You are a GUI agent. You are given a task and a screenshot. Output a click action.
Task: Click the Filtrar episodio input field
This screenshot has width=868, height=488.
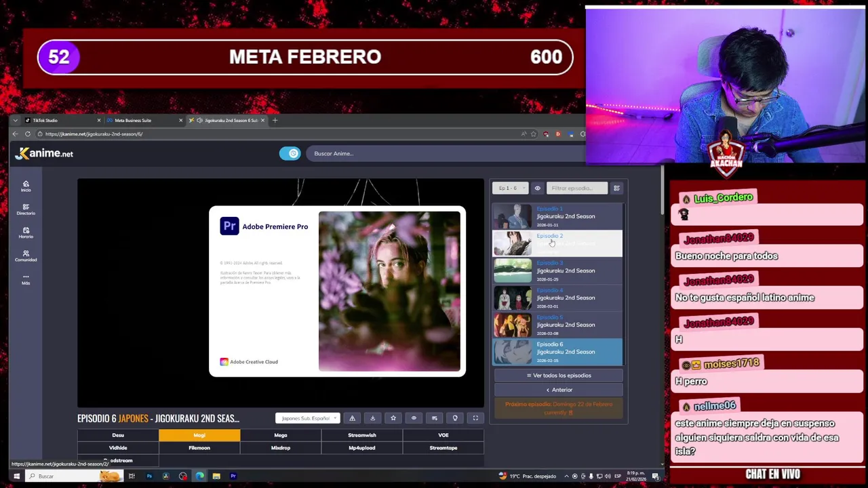point(577,188)
